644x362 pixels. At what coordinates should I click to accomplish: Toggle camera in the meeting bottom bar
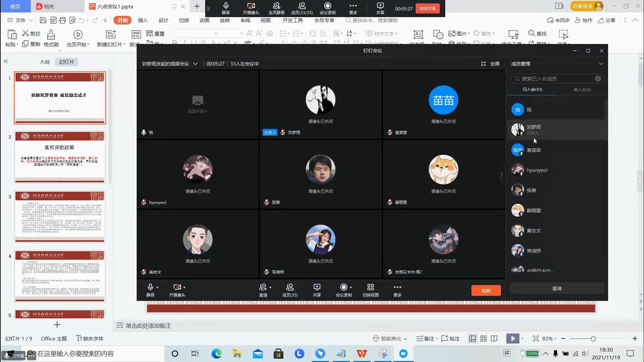[177, 290]
